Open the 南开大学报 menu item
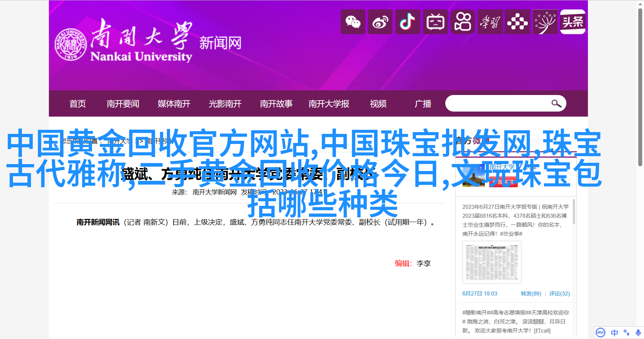This screenshot has width=644, height=339. [x=329, y=104]
